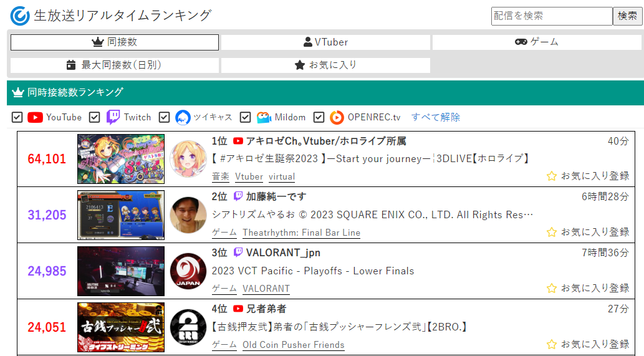This screenshot has height=356, width=644.
Task: Click the Theatrhythm: Final Bar Line tag
Action: click(x=301, y=233)
